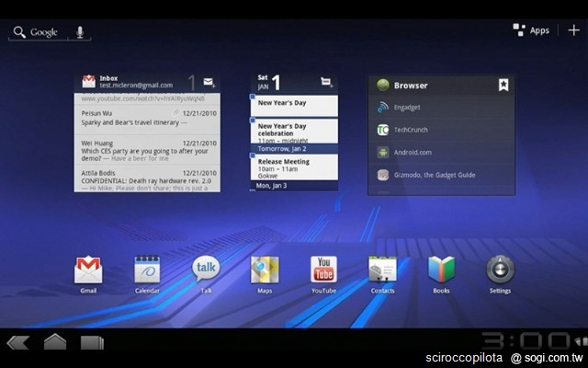This screenshot has height=368, width=588.
Task: Open the Browser globe icon
Action: tap(383, 86)
